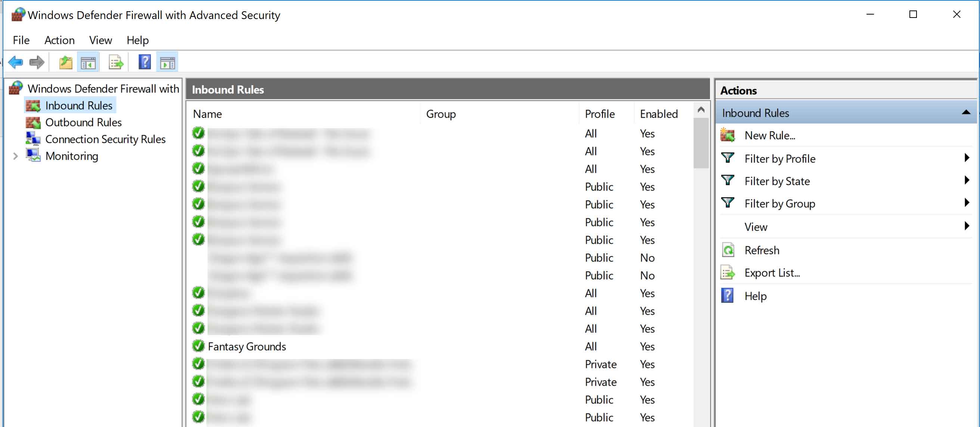Image resolution: width=980 pixels, height=427 pixels.
Task: Expand the Monitoring tree node
Action: [15, 156]
